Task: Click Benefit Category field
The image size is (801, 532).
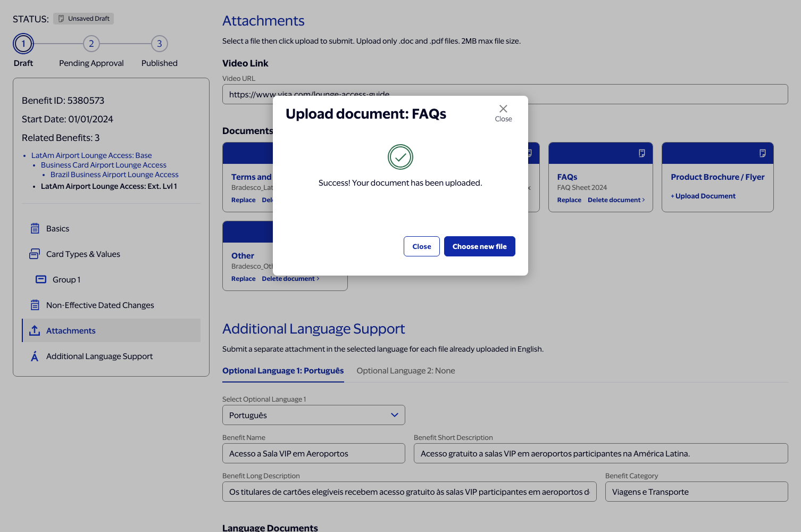Action: coord(697,492)
